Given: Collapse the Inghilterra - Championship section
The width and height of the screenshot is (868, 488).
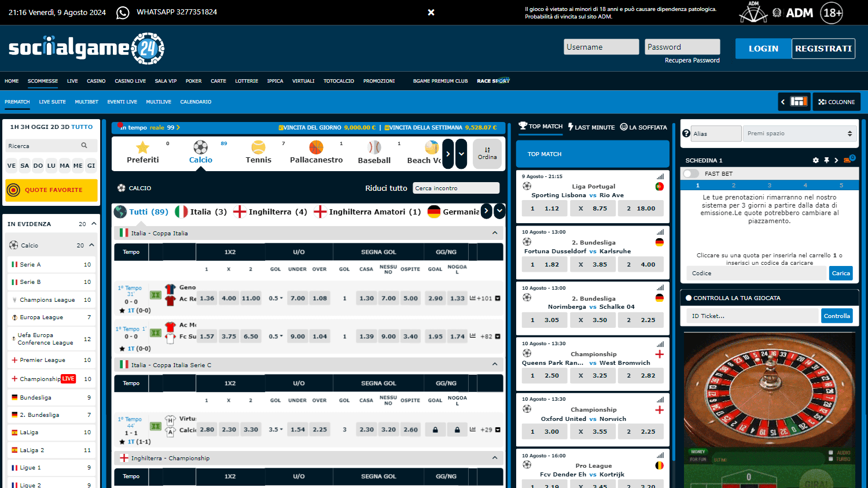Looking at the screenshot, I should [495, 458].
